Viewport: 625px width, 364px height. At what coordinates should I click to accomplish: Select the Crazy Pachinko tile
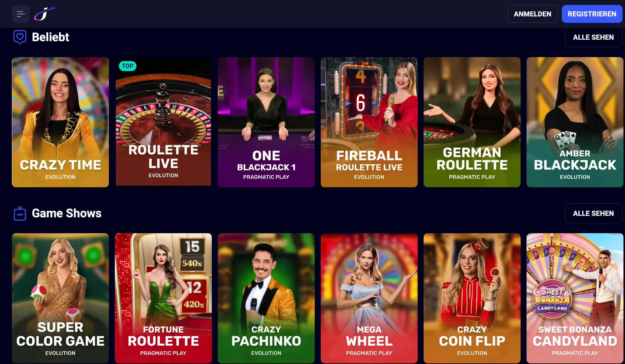(266, 298)
